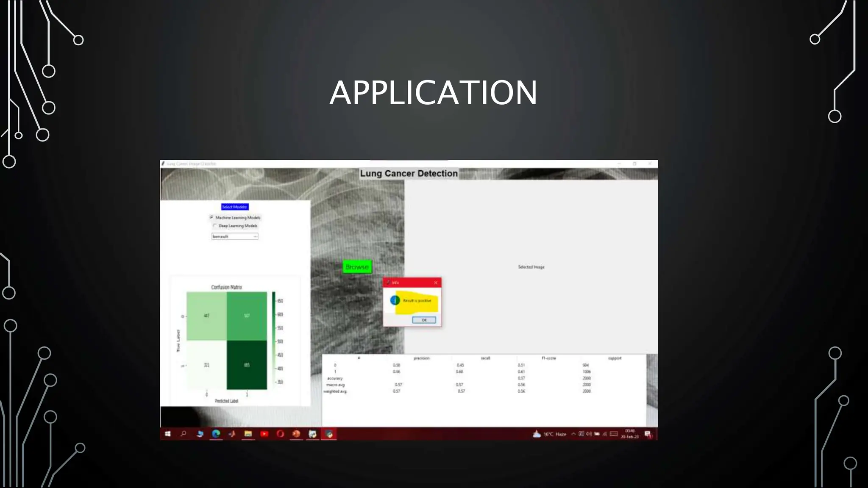Open YouTube icon on the taskbar
Screen dimensions: 868x488
[264, 434]
